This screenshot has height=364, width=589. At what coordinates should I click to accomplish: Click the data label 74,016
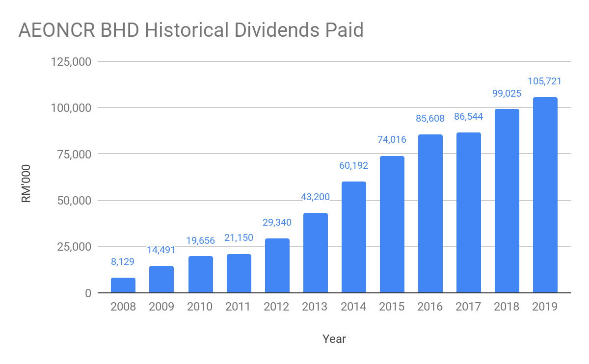pos(392,140)
